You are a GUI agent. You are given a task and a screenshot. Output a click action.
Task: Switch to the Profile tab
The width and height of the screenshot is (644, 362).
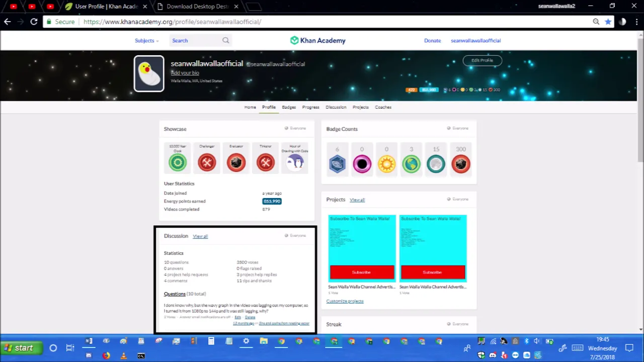coord(269,107)
